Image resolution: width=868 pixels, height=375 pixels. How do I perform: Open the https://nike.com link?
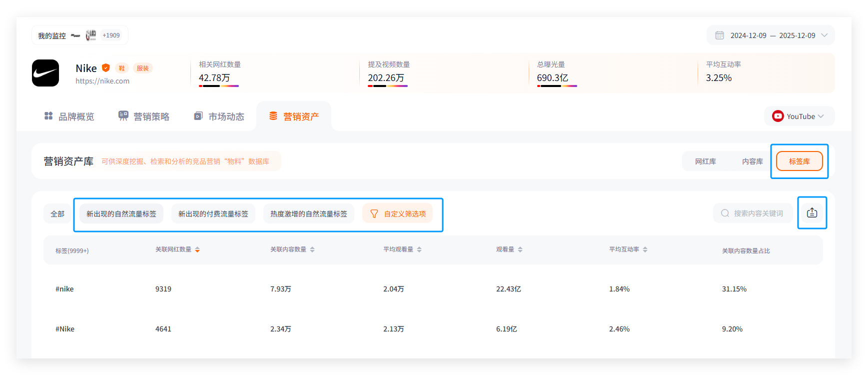(x=102, y=81)
